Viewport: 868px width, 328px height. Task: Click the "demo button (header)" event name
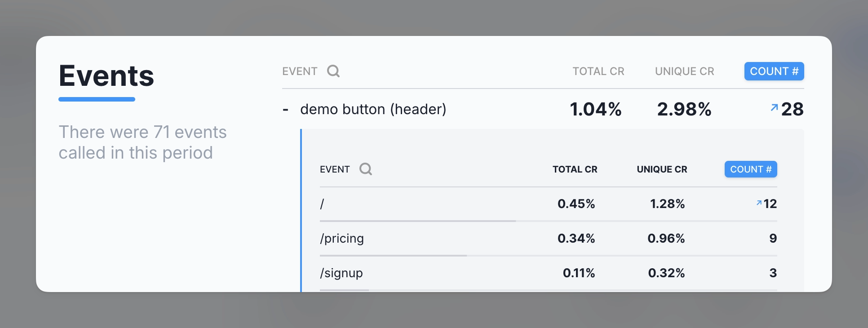point(373,109)
